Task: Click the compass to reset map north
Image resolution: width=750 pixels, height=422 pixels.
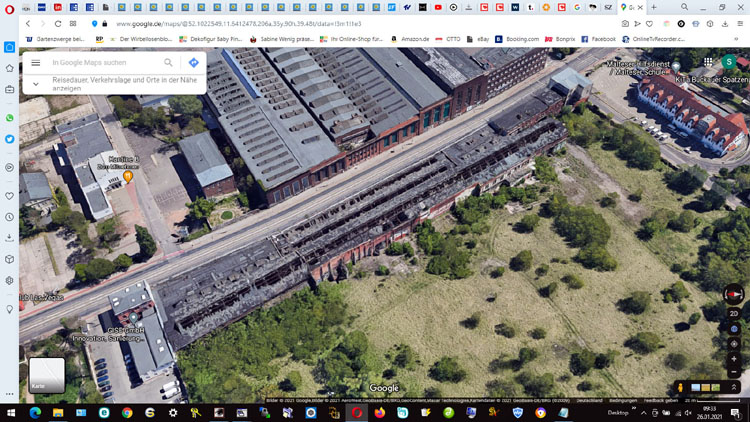Action: click(x=734, y=294)
